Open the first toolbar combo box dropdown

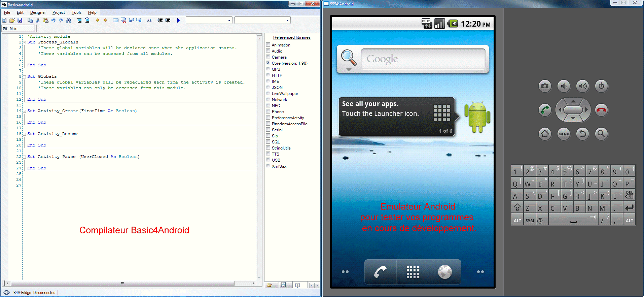[229, 21]
